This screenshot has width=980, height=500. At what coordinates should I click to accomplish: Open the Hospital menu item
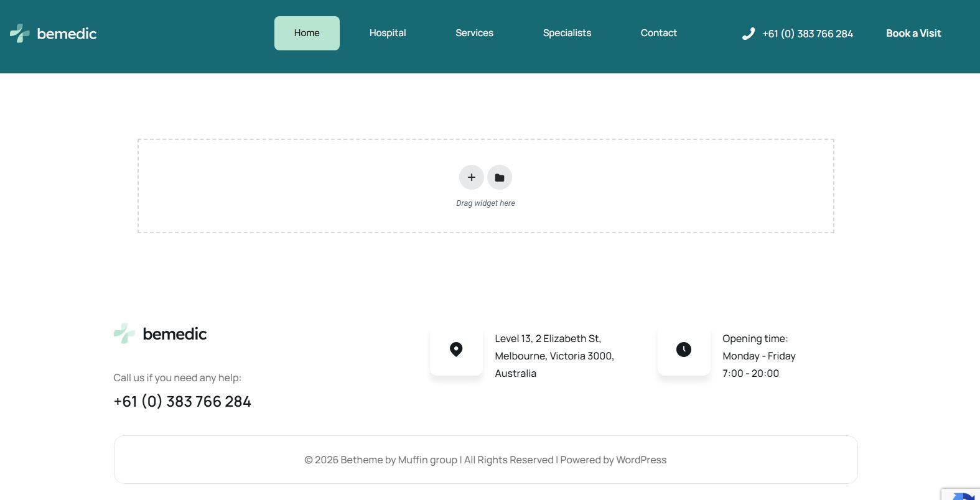coord(387,33)
